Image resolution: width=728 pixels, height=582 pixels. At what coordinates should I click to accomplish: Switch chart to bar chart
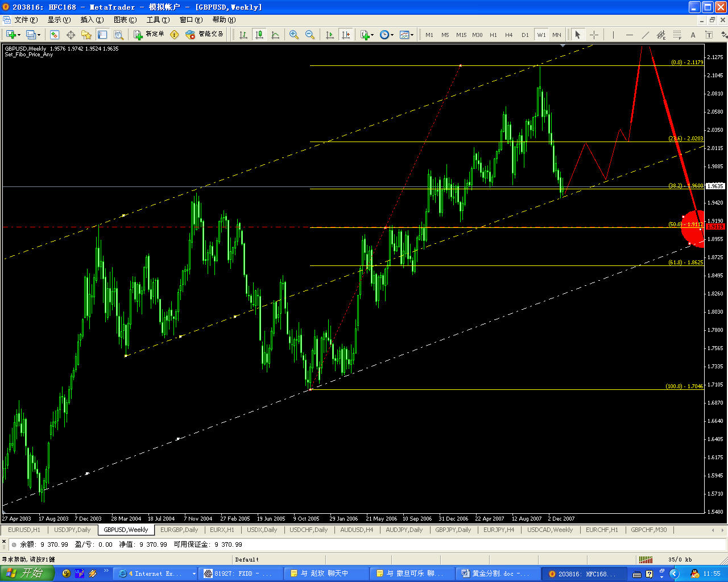point(243,35)
